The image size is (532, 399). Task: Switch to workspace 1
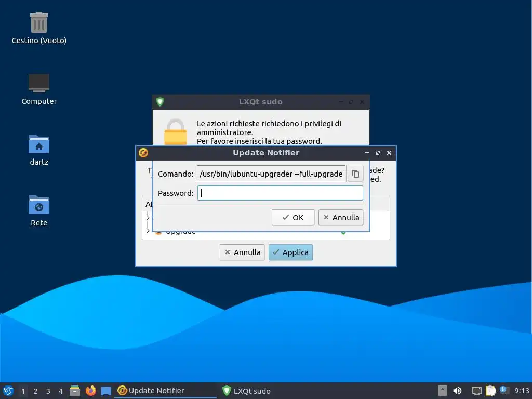(x=23, y=391)
